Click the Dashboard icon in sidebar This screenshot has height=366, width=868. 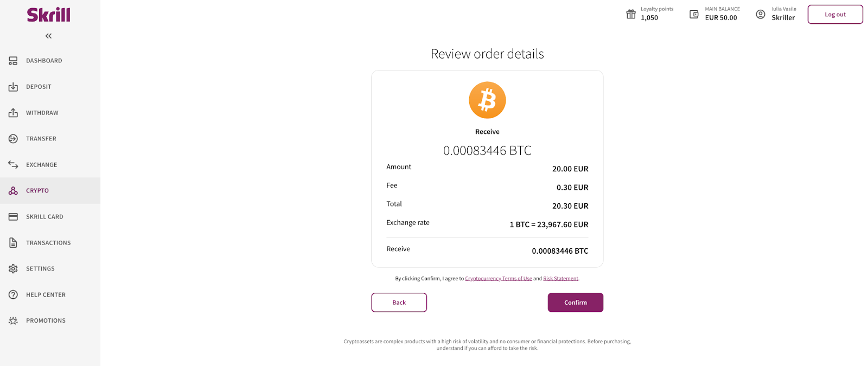[x=13, y=61]
